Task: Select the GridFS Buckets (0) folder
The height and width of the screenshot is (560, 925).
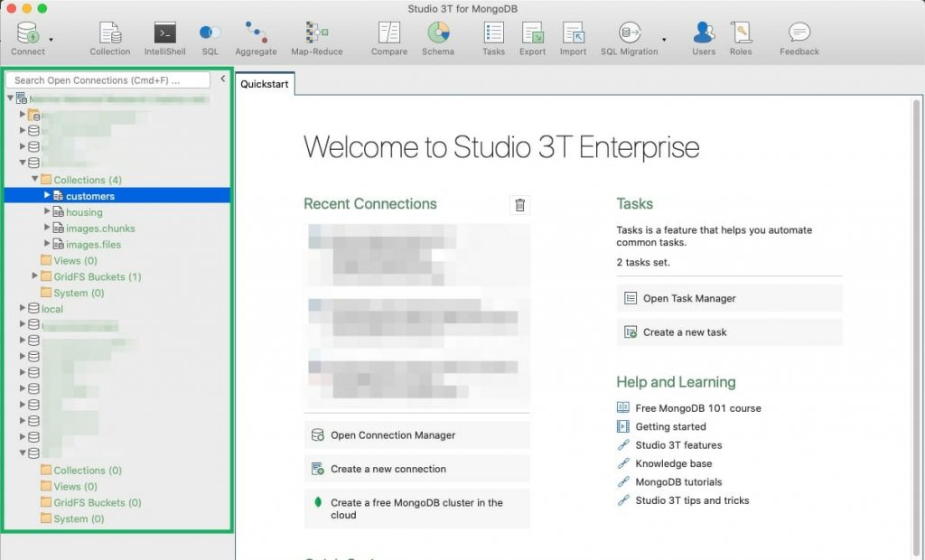Action: point(98,503)
